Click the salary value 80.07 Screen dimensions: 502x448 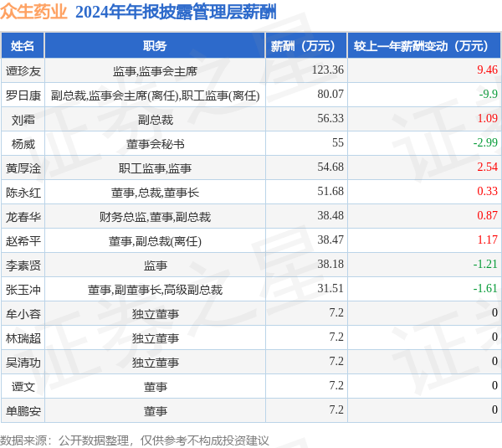[x=330, y=95]
